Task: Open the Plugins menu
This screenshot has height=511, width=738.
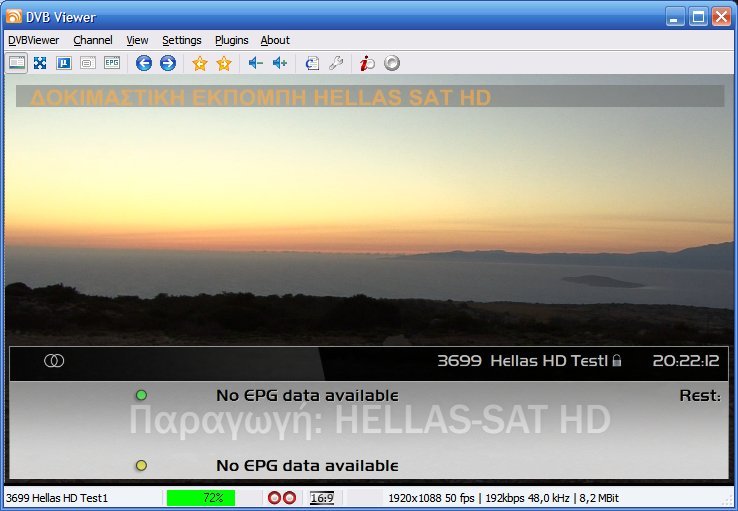Action: click(232, 40)
